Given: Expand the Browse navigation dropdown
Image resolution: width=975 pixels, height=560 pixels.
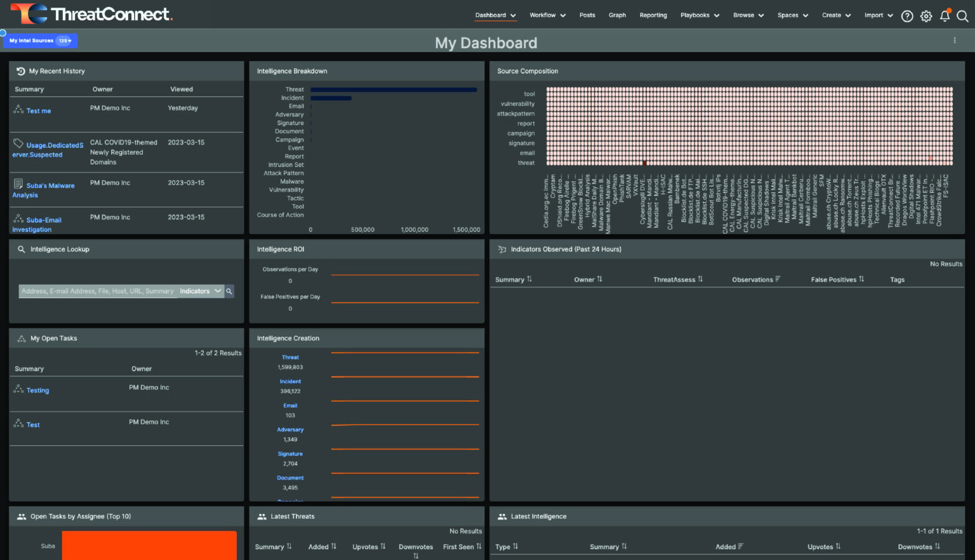Looking at the screenshot, I should tap(748, 15).
